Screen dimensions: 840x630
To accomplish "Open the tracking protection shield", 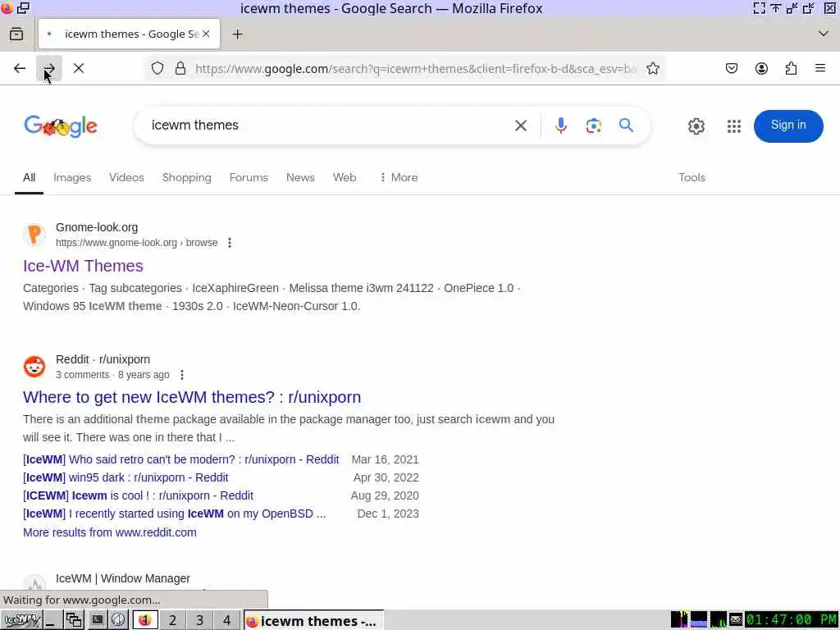I will [157, 69].
